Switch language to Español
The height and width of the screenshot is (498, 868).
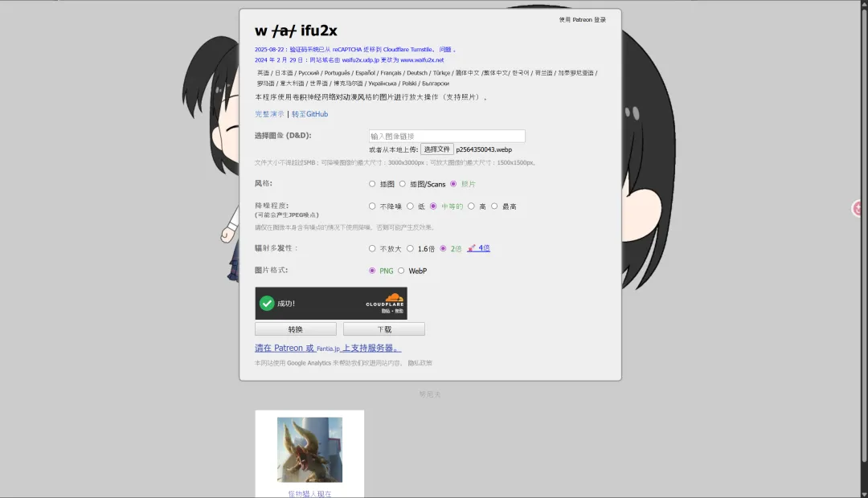pos(366,72)
